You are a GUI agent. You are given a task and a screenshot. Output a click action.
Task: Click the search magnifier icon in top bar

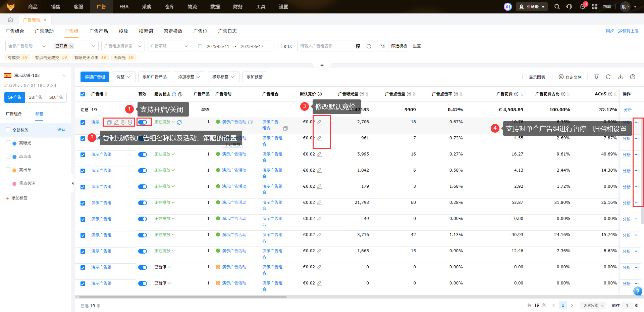[x=557, y=7]
